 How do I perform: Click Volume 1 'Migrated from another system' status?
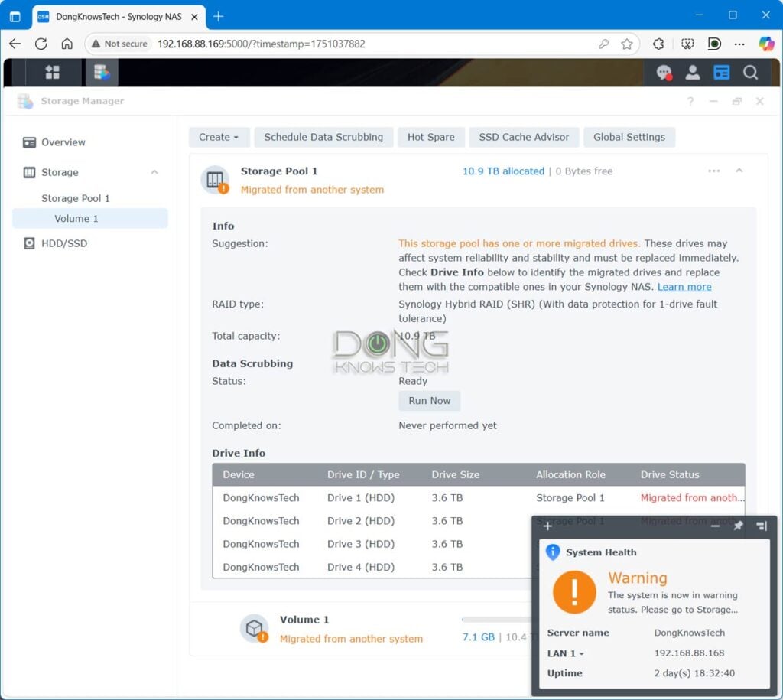[351, 639]
